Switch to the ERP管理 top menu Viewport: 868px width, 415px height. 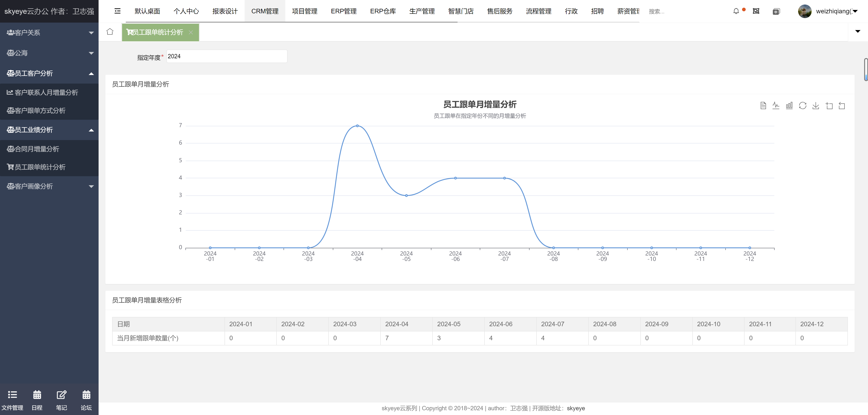(x=343, y=11)
